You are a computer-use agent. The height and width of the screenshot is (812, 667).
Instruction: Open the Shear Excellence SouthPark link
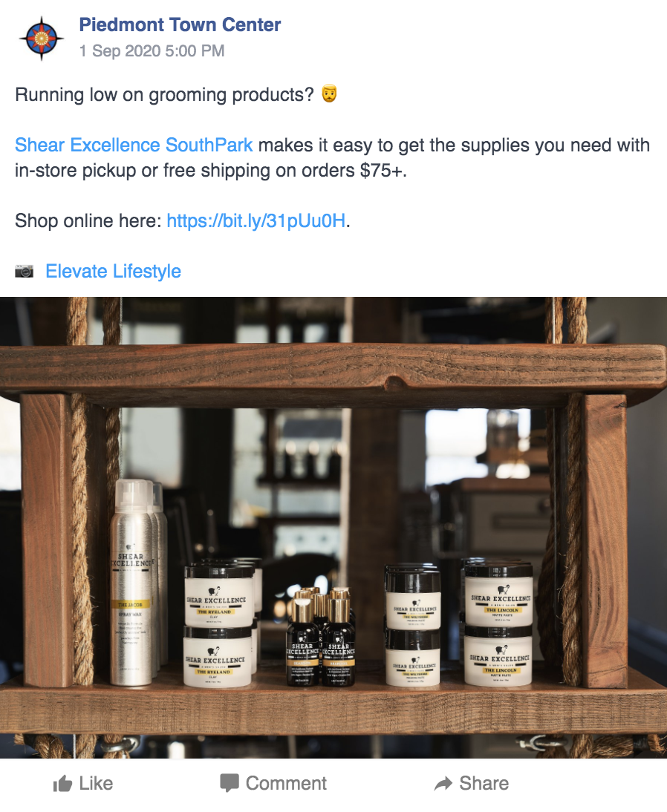point(134,145)
